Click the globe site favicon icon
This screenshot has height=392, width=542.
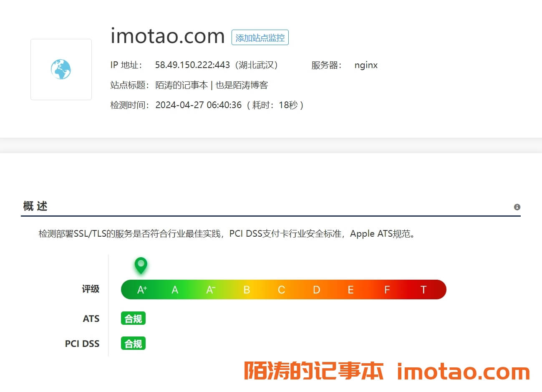(61, 69)
